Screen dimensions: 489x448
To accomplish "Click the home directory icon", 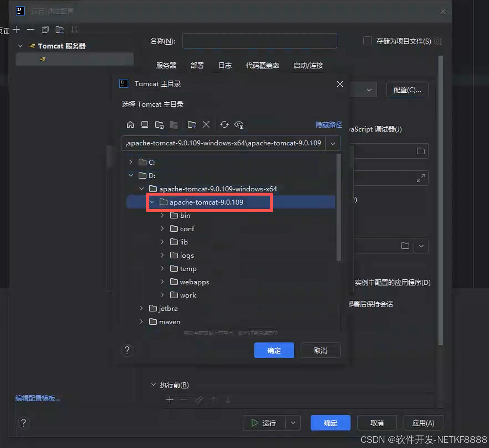I will pyautogui.click(x=130, y=124).
